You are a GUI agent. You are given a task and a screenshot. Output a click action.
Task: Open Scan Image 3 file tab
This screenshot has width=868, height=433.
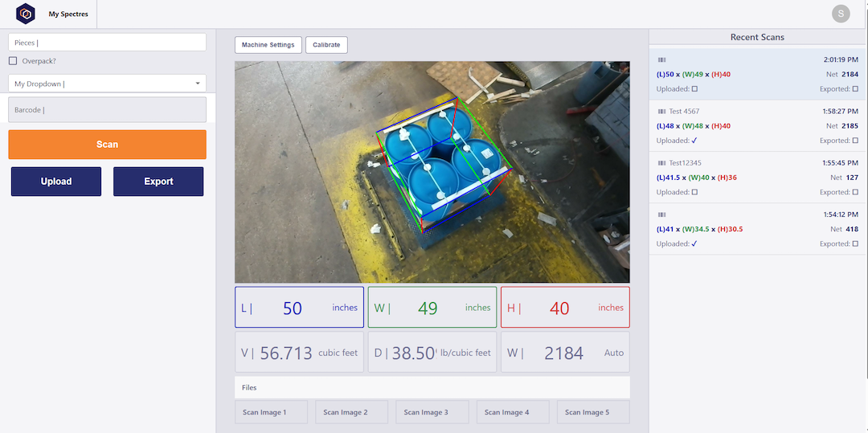pyautogui.click(x=432, y=412)
